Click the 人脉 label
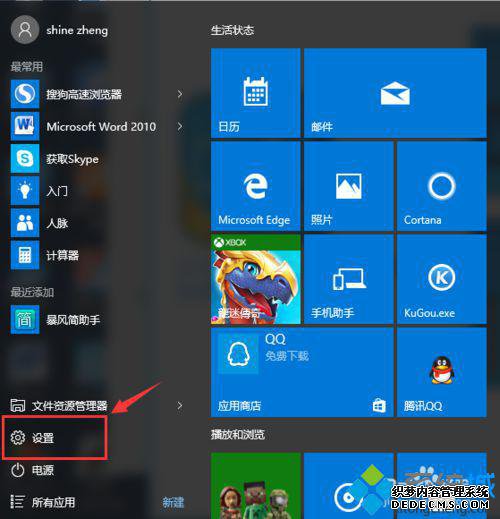 click(x=57, y=223)
